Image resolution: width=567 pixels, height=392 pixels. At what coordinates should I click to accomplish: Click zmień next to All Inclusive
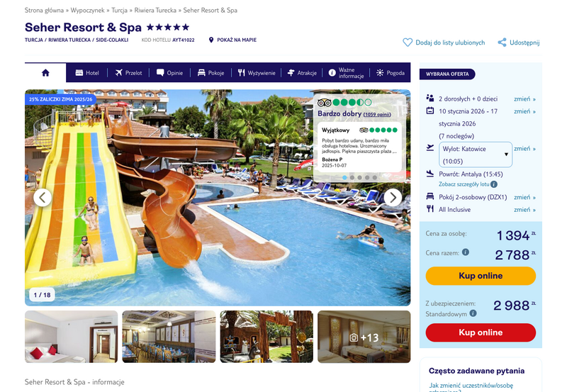[524, 210]
